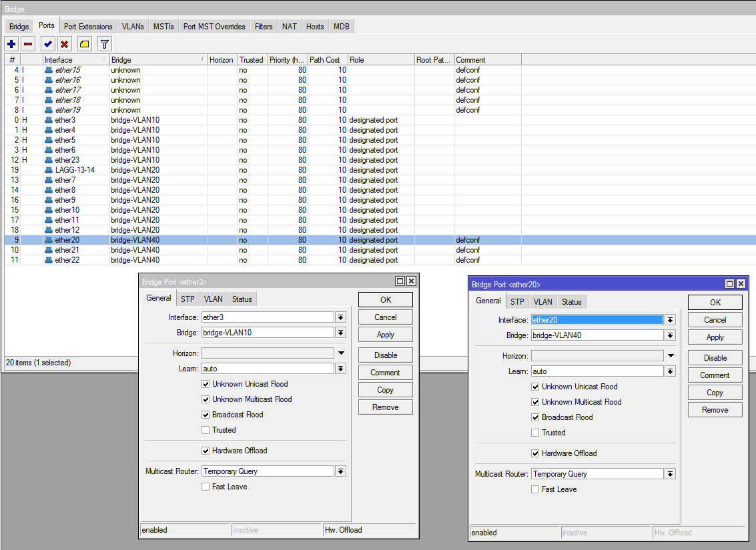Expand Multicast Router dropdown in ether20 dialog
Viewport: 756px width, 550px height.
[670, 474]
